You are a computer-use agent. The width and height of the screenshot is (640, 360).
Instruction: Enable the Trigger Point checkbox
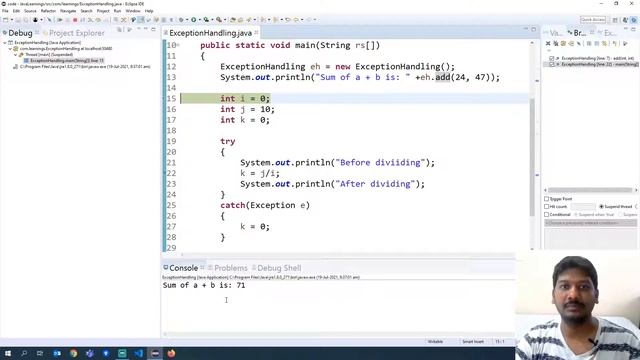(547, 199)
